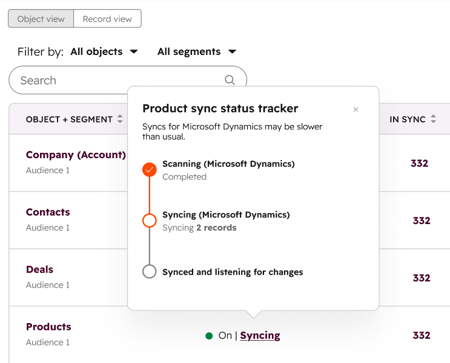Click the completed Scanning step checkmark icon
This screenshot has width=450, height=363.
coord(149,170)
